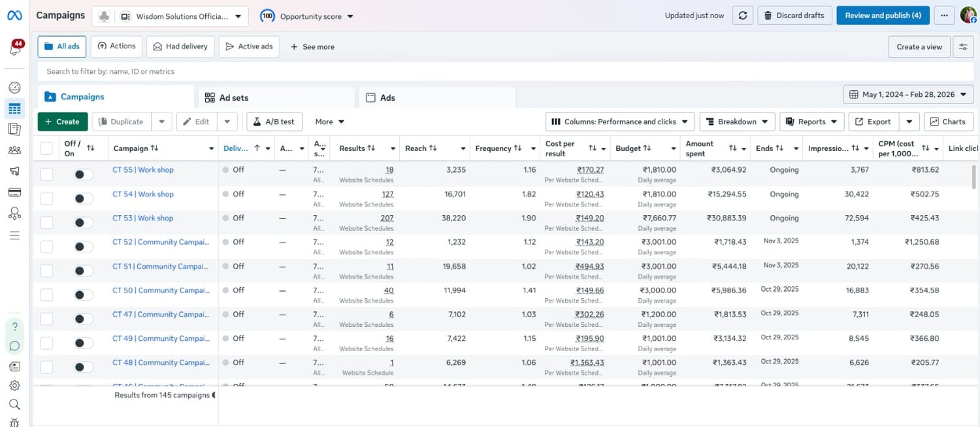Open the date range dropdown
This screenshot has width=980, height=427.
tap(908, 95)
